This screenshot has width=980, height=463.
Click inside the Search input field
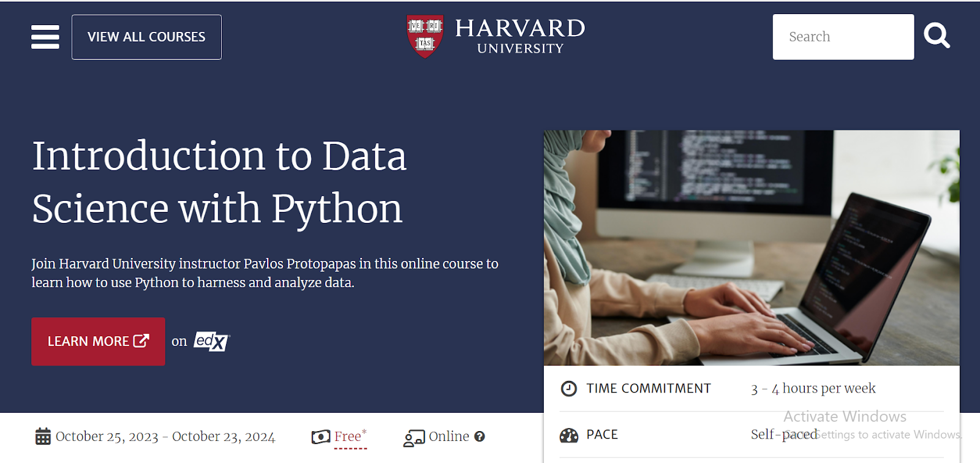(843, 36)
